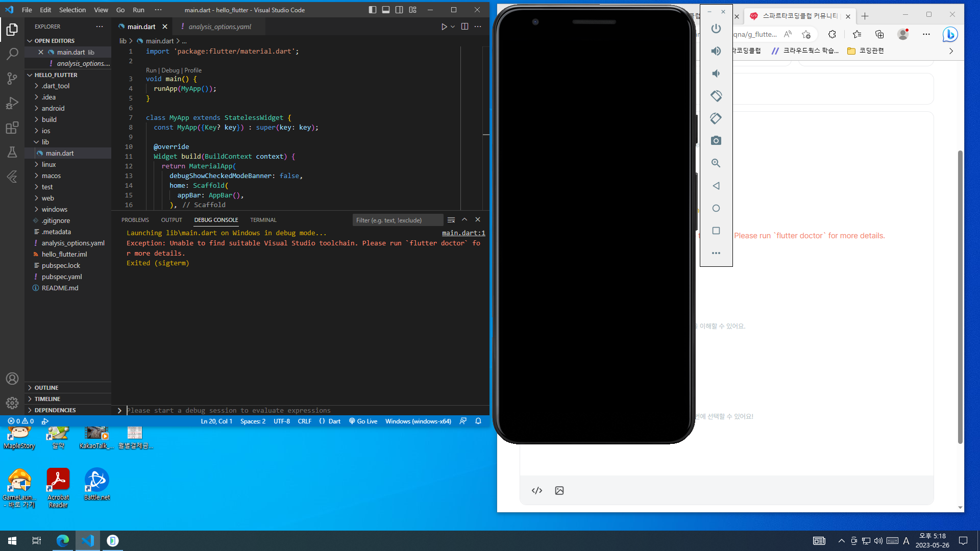Change language mode Dart in status bar

[334, 421]
